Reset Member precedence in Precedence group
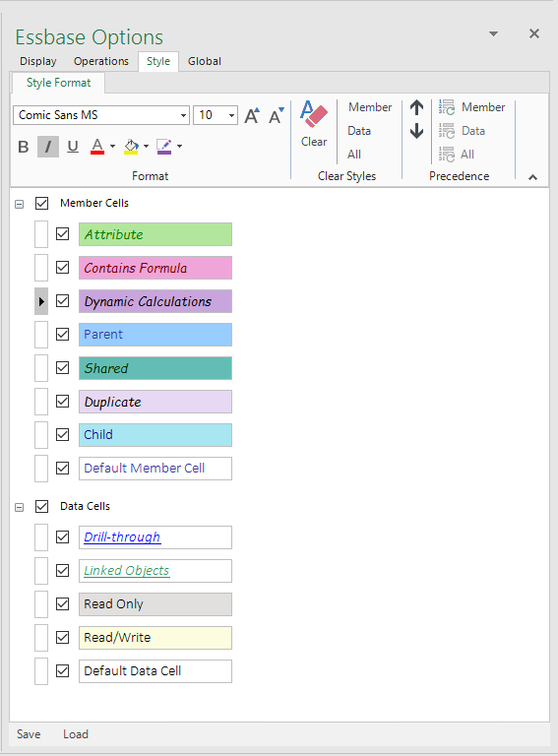 tap(471, 107)
